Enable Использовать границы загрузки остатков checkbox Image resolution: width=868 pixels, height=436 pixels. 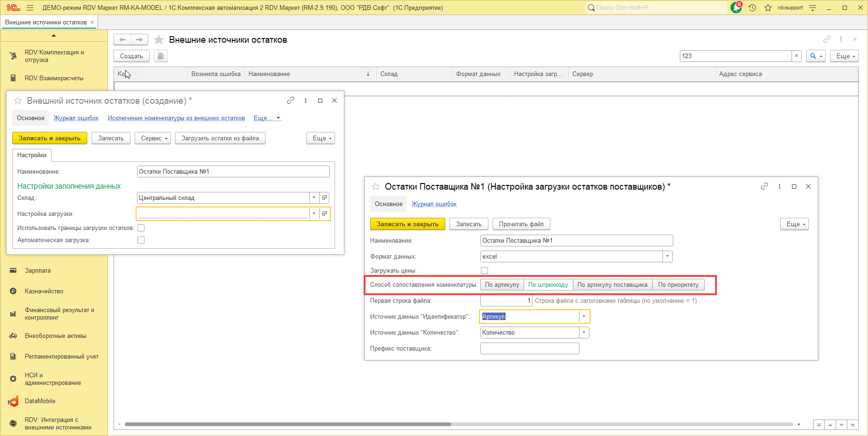141,228
